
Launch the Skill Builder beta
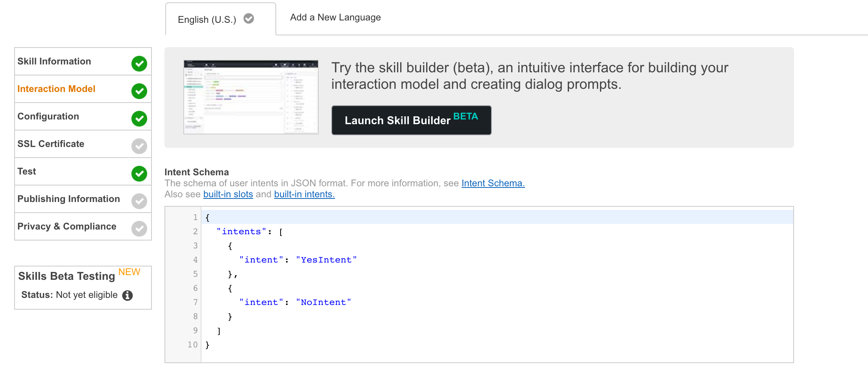pos(411,120)
